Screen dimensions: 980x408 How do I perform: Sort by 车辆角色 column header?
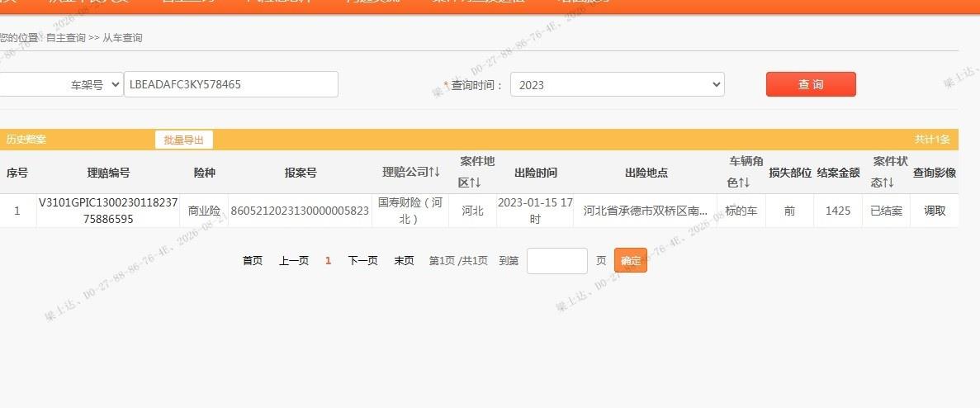(746, 172)
